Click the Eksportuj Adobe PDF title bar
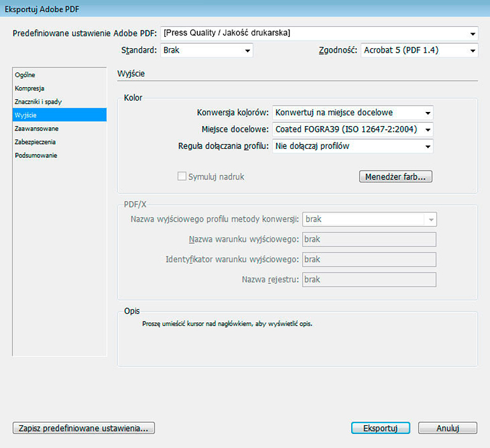The image size is (490, 448). point(245,9)
